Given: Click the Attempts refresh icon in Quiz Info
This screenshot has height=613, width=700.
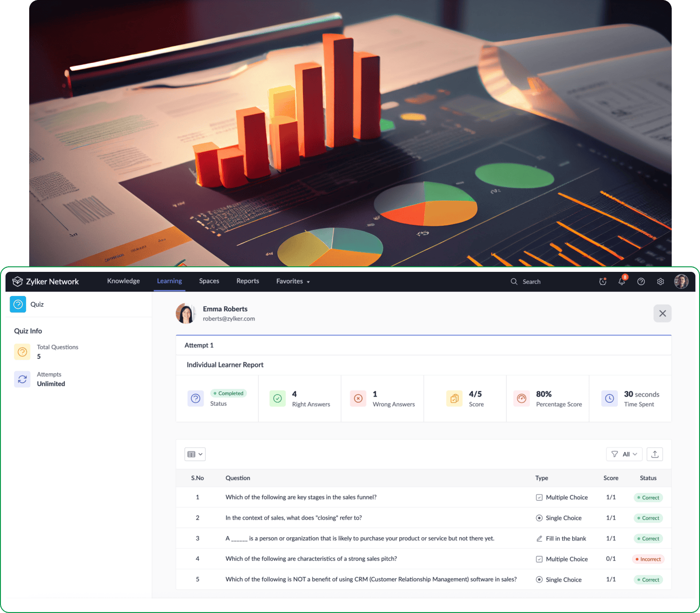Looking at the screenshot, I should [x=22, y=379].
